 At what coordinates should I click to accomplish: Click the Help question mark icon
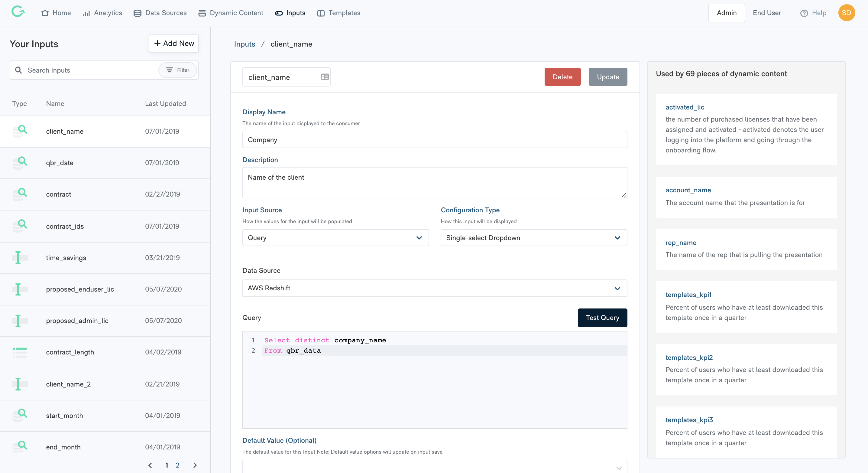pos(804,13)
